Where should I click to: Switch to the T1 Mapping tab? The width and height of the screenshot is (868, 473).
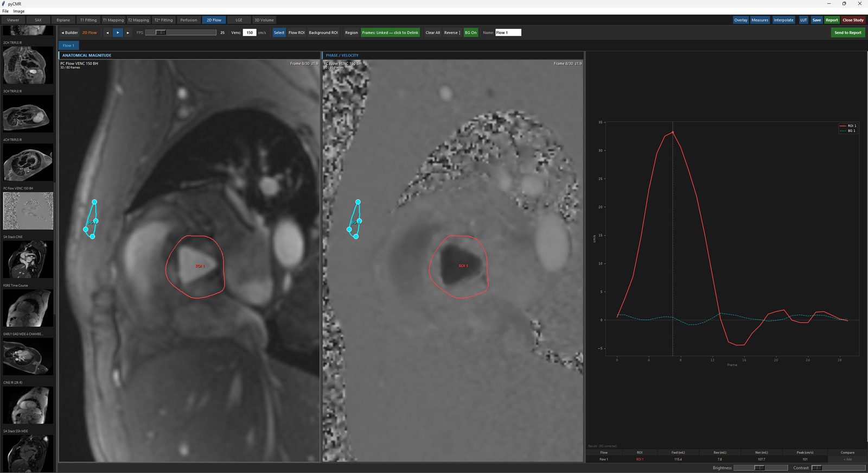coord(113,20)
